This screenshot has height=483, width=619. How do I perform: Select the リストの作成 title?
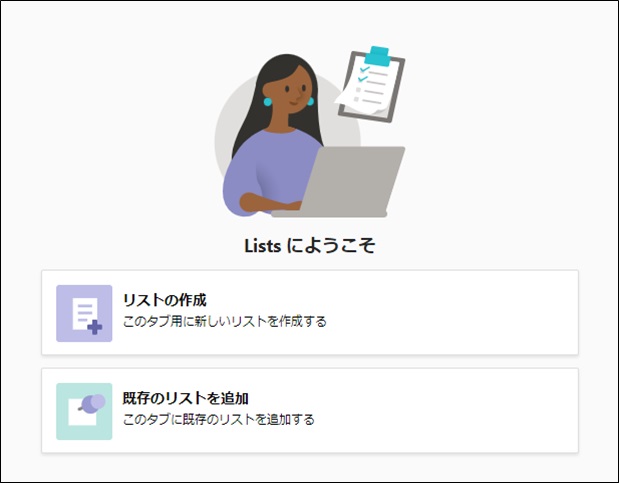[x=165, y=300]
